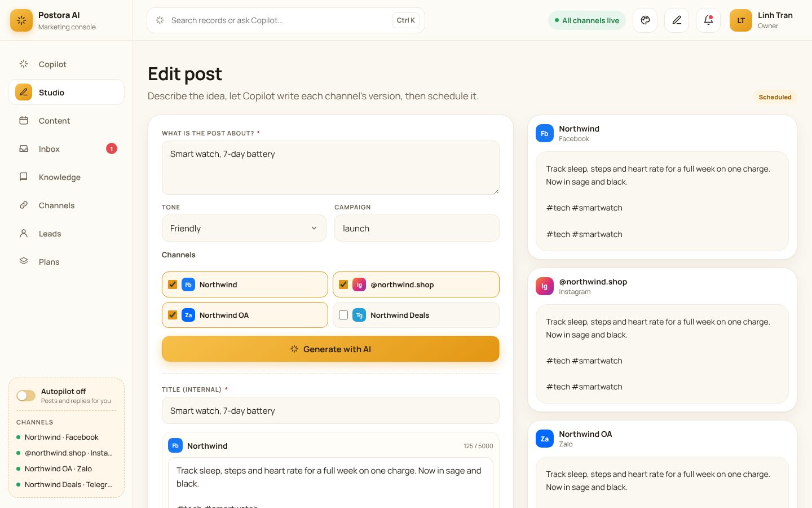Click the 125 / 5000 character counter
This screenshot has height=508, width=812.
click(478, 446)
